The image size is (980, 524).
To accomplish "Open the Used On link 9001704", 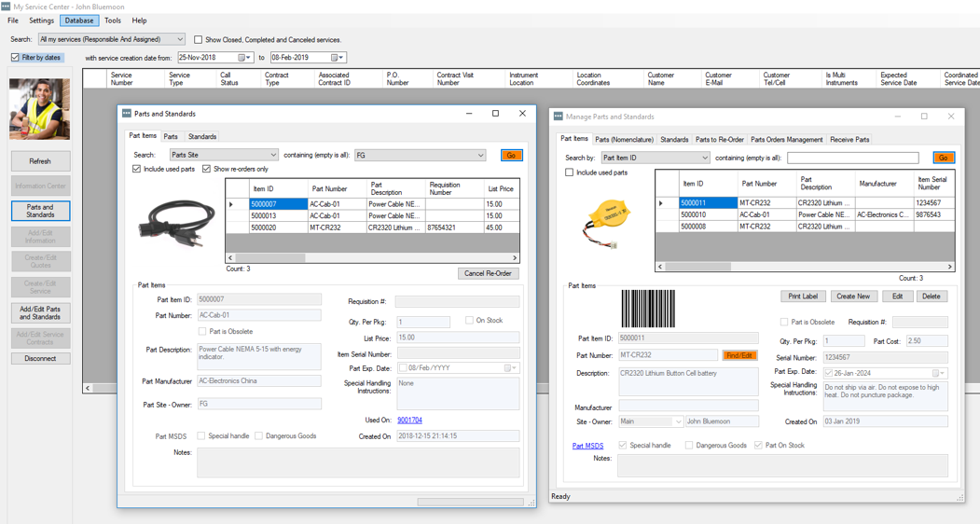I will click(x=409, y=421).
